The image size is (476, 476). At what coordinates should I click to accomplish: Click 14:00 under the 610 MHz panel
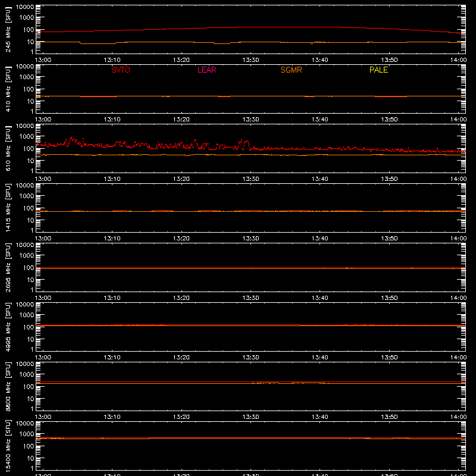coord(458,179)
